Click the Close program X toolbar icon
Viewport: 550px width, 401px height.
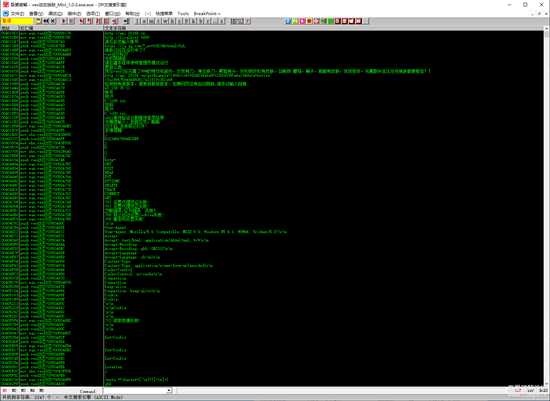pos(53,21)
